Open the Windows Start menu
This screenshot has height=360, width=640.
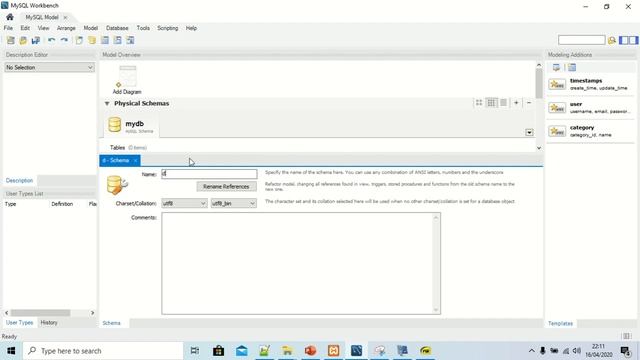(11, 351)
